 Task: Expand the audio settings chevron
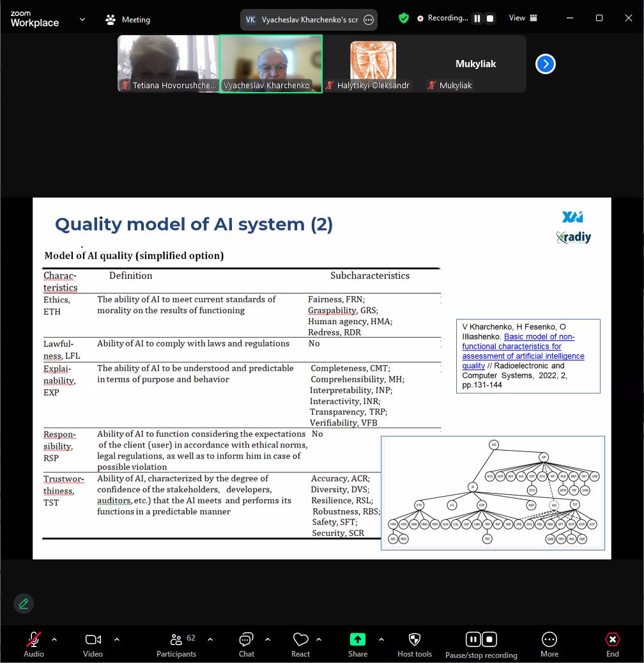click(54, 639)
